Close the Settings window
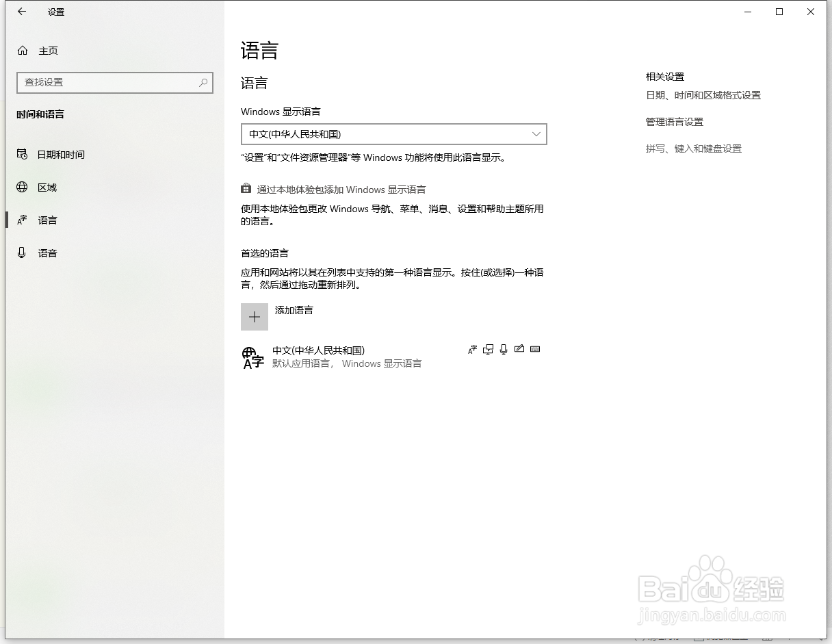 pyautogui.click(x=811, y=12)
